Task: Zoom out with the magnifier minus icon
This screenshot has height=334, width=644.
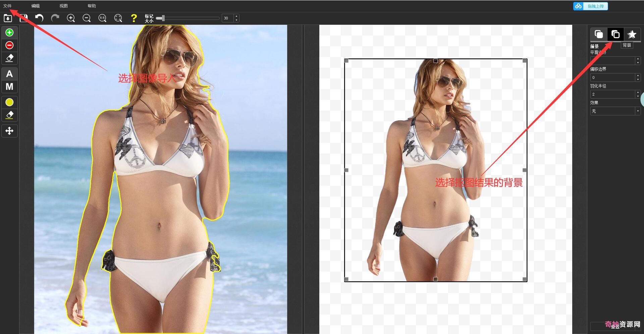Action: (87, 18)
